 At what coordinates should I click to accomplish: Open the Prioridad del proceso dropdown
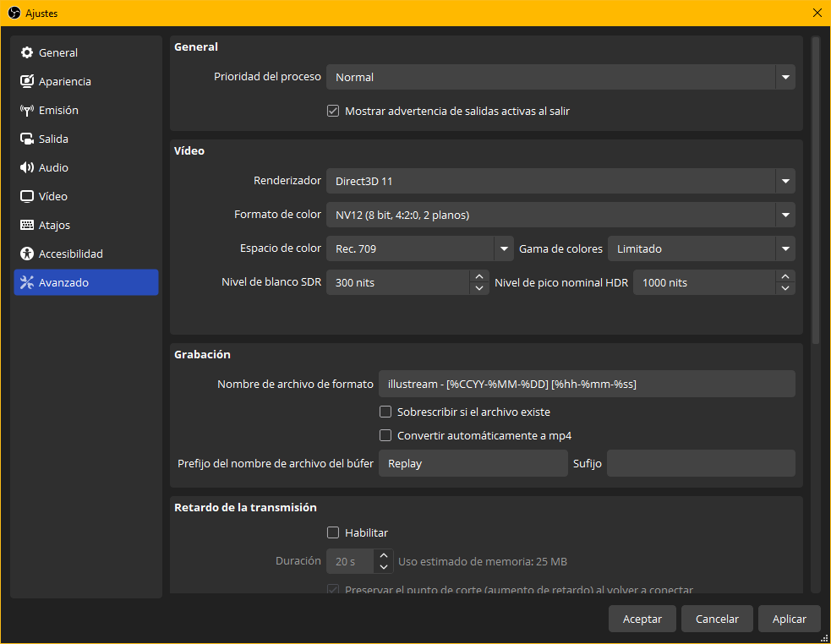coord(560,77)
